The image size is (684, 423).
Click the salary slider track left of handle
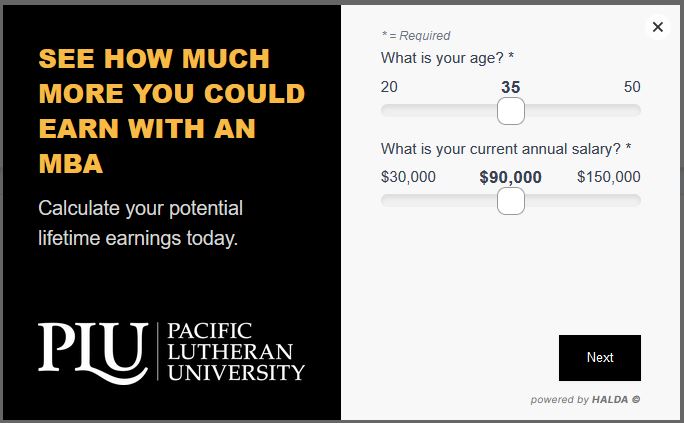pos(439,201)
